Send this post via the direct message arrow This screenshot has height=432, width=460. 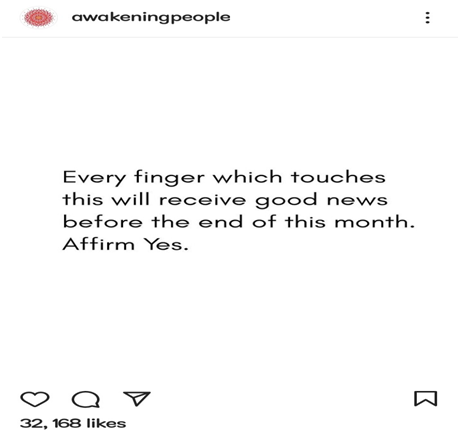click(137, 398)
